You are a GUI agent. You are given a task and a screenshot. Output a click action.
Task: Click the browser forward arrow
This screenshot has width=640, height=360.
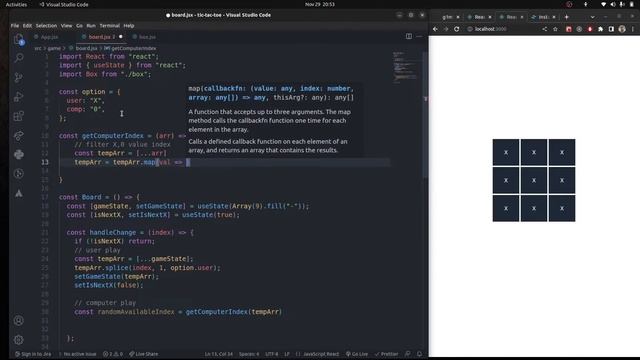coord(446,29)
